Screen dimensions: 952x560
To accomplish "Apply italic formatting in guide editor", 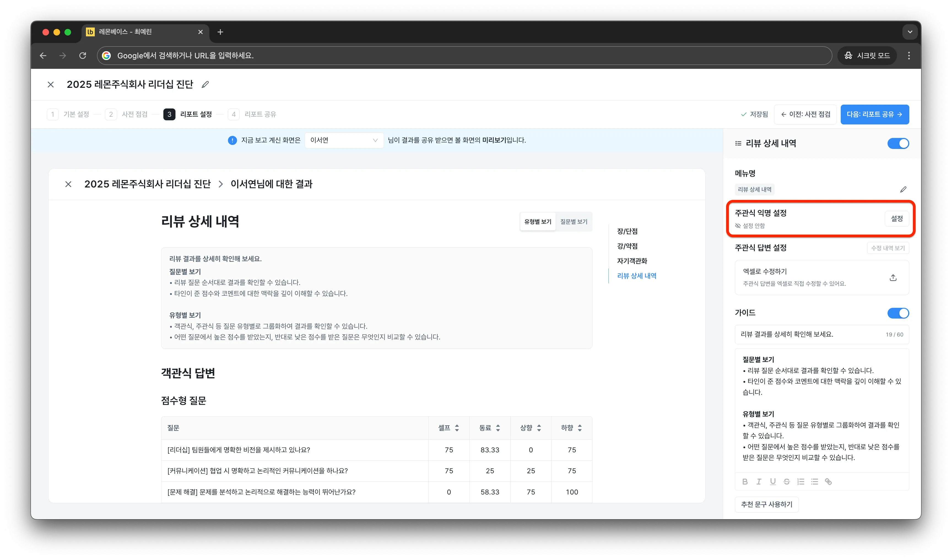I will pos(759,482).
